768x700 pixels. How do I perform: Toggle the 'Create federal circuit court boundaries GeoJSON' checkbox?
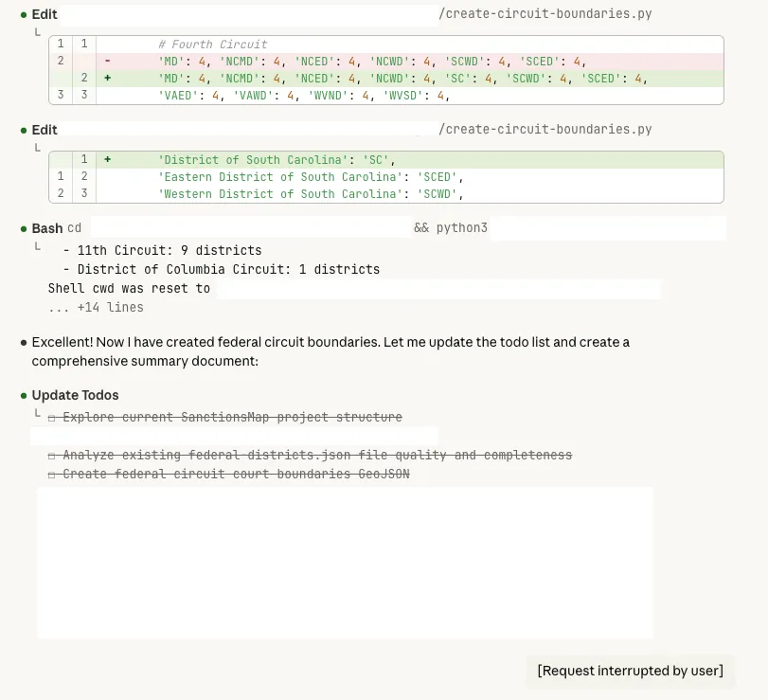click(x=53, y=475)
